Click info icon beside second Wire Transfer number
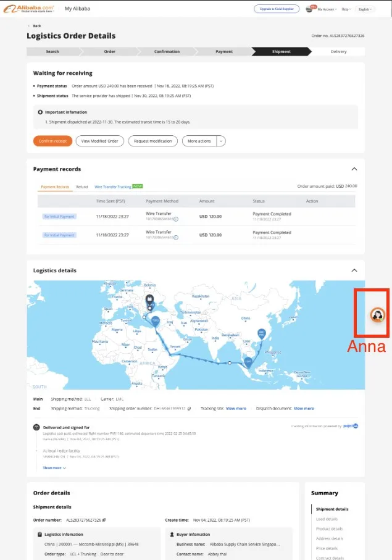This screenshot has width=392, height=560. pos(176,237)
